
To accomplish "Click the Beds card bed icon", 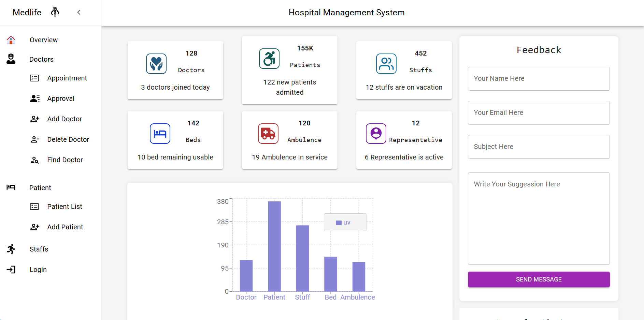I will point(160,134).
